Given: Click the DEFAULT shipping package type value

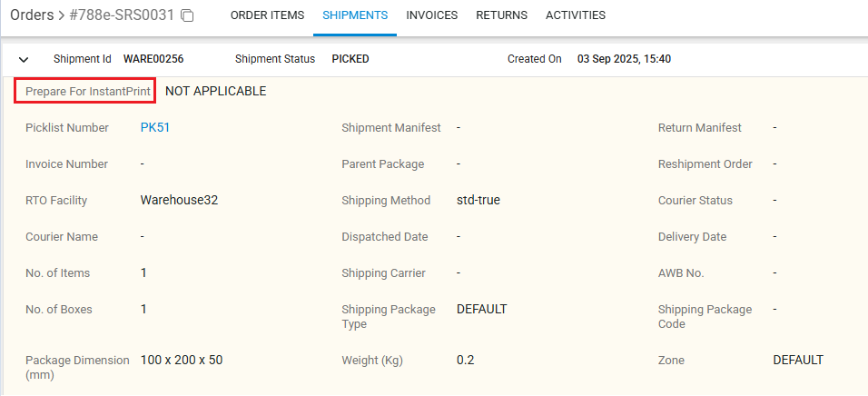Looking at the screenshot, I should tap(481, 310).
